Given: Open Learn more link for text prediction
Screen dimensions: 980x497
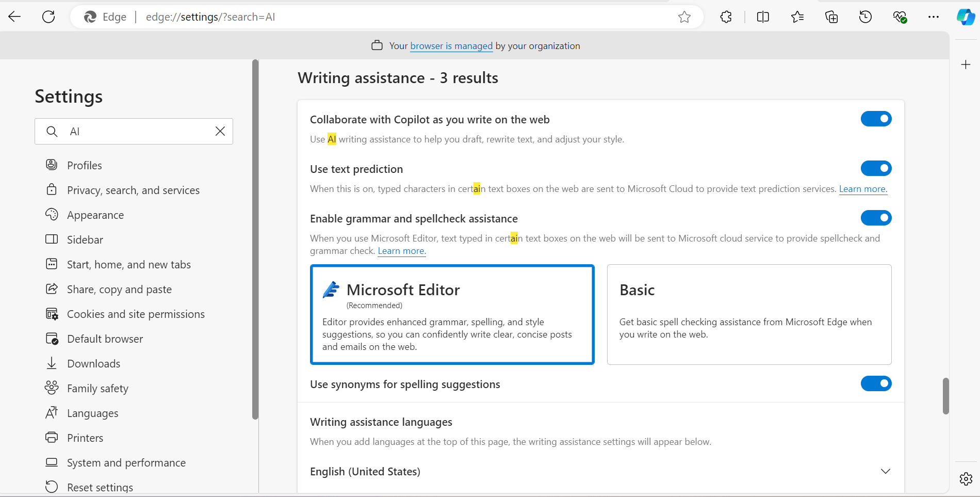Looking at the screenshot, I should pyautogui.click(x=863, y=189).
